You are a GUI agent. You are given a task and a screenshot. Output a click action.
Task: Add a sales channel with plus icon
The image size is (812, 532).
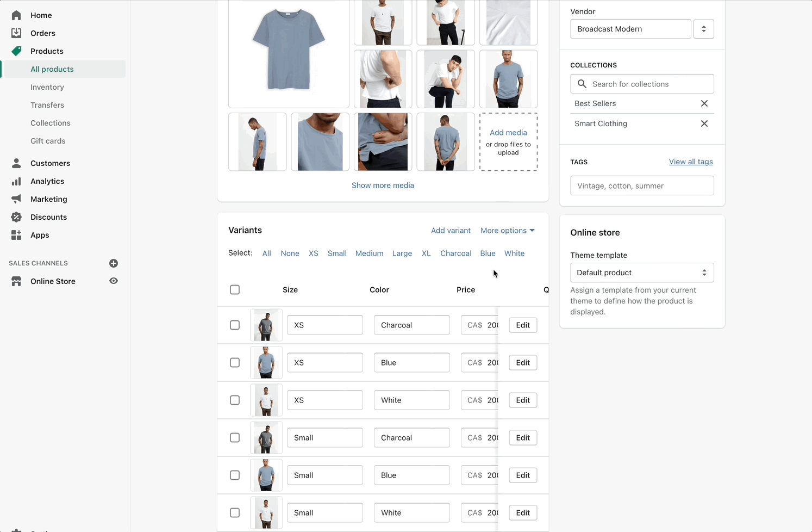tap(114, 263)
